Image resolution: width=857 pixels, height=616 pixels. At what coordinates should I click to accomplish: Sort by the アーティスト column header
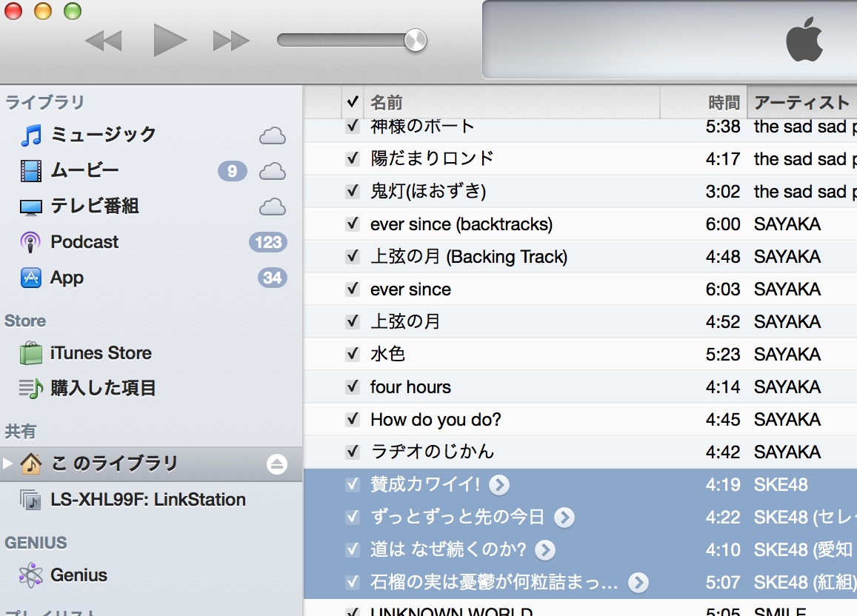coord(801,102)
